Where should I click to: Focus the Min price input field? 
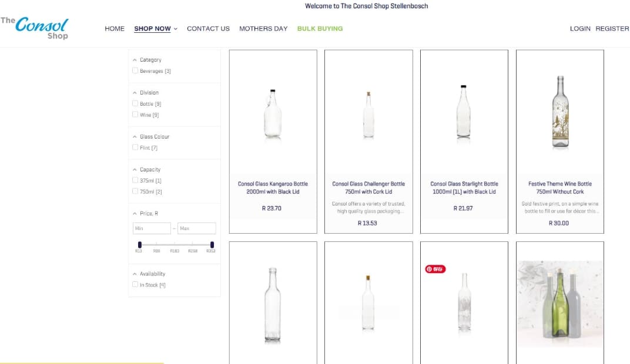click(152, 228)
